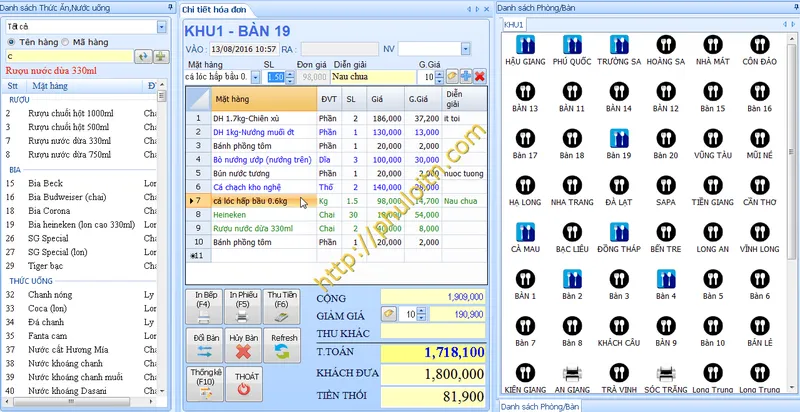Image resolution: width=800 pixels, height=412 pixels.
Task: Switch to the Chi tiết hóa đơn tab
Action: (214, 9)
